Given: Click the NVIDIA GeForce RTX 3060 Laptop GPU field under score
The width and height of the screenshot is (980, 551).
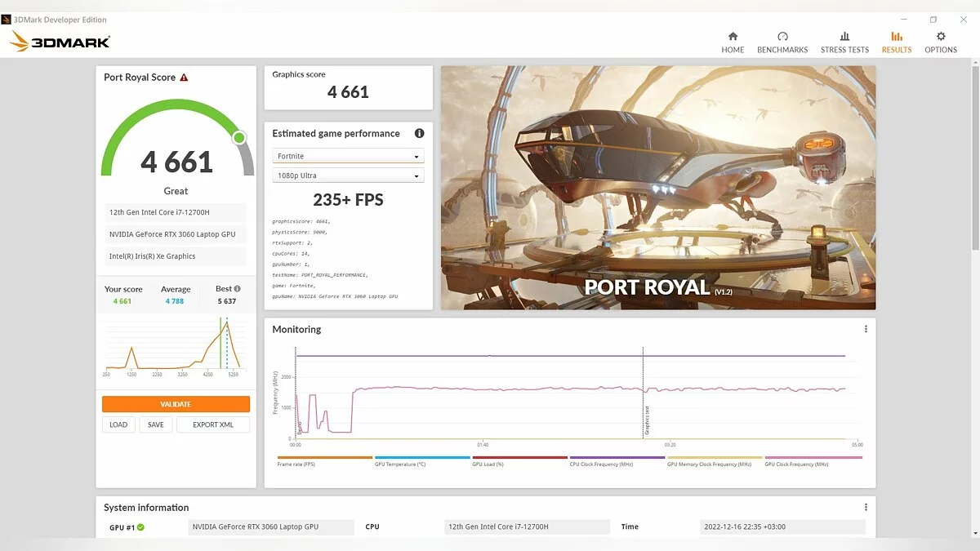Looking at the screenshot, I should pos(176,234).
